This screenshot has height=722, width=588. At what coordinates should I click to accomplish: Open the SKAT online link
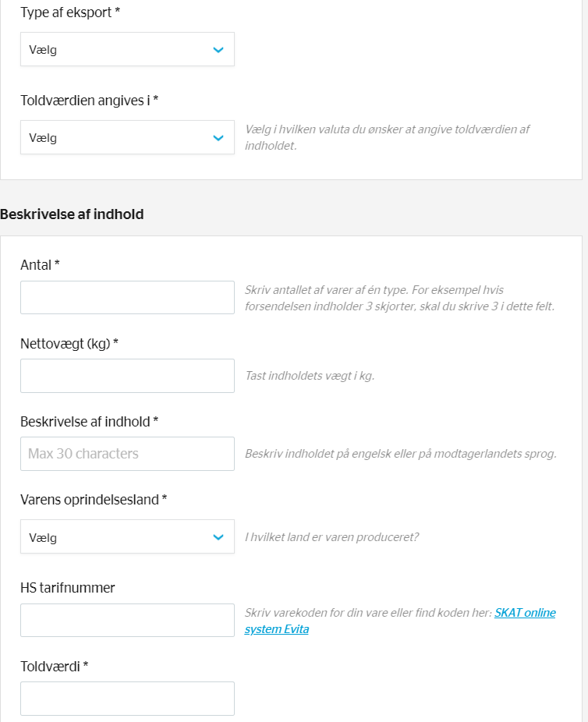point(525,612)
